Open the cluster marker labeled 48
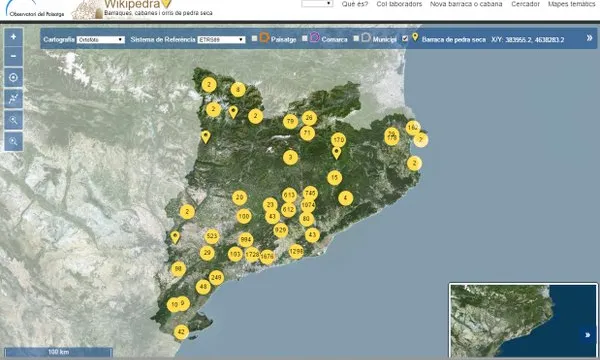 tap(203, 287)
